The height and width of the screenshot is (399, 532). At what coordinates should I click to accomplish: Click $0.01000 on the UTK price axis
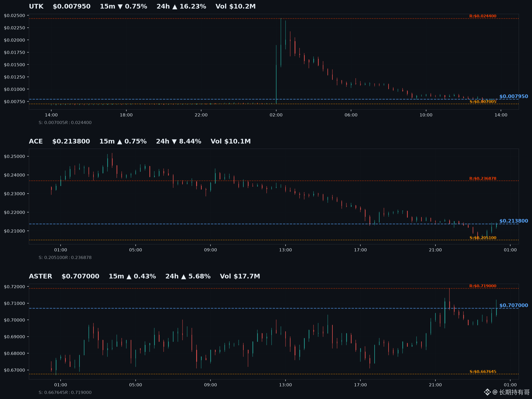pos(14,89)
